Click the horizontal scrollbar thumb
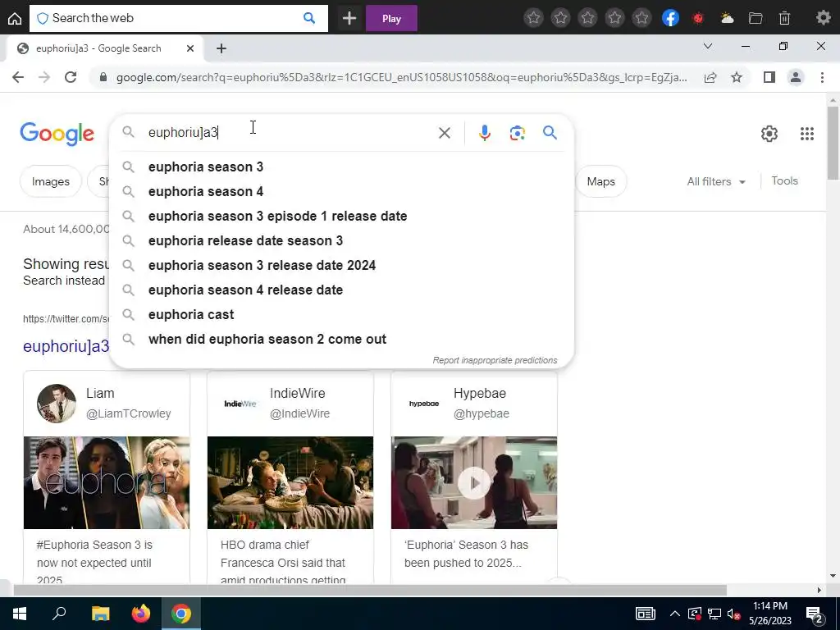The width and height of the screenshot is (840, 630). coord(370,591)
